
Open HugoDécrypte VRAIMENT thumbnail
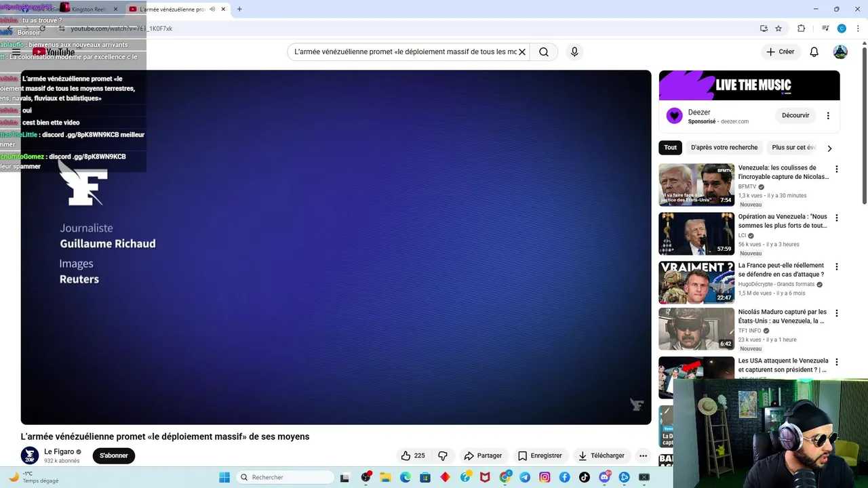click(x=696, y=283)
